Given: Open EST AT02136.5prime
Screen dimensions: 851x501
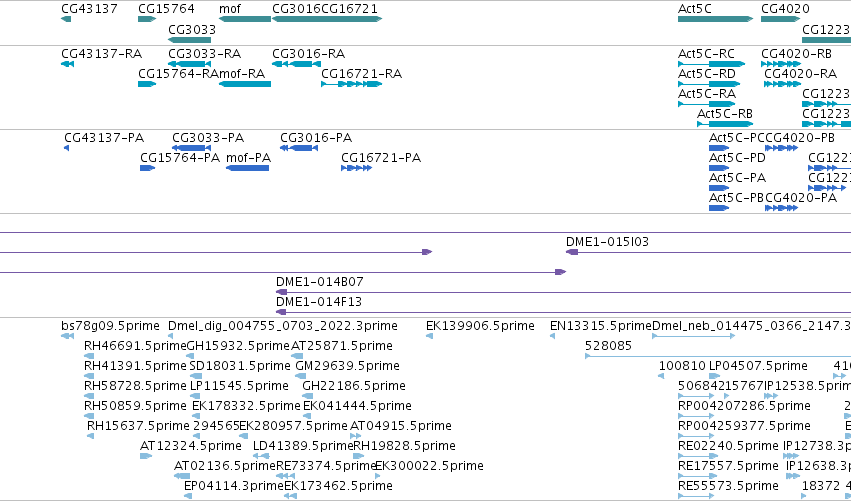Looking at the screenshot, I should tap(182, 477).
